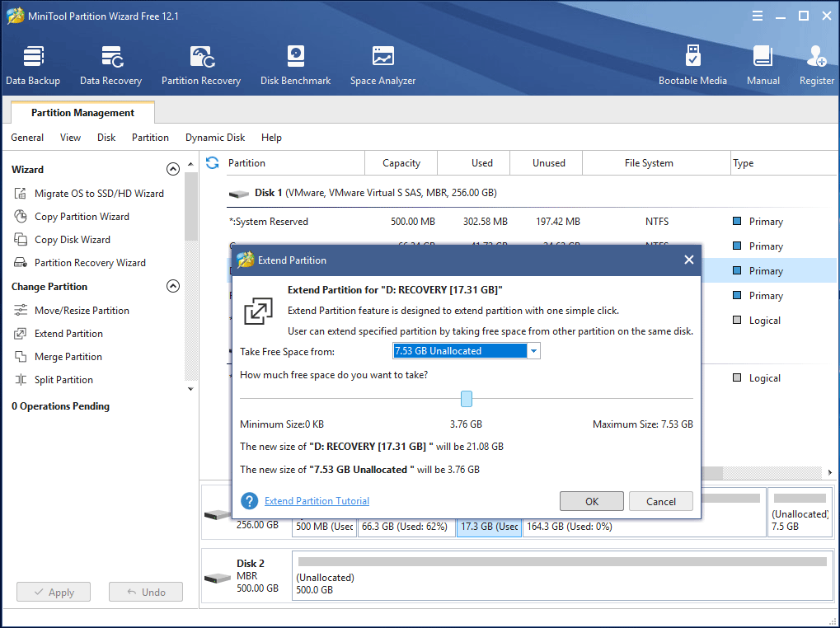840x628 pixels.
Task: Open the Manual
Action: 763,65
